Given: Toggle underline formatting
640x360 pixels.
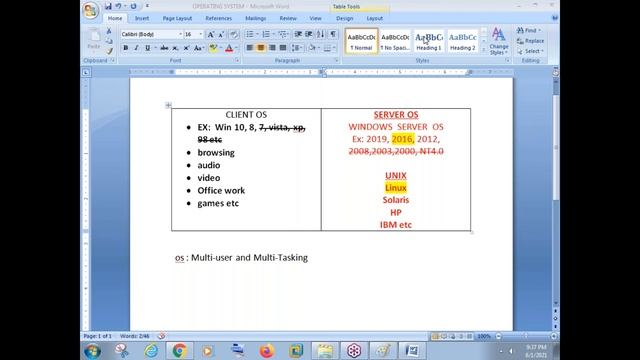Looking at the screenshot, I should pos(147,48).
